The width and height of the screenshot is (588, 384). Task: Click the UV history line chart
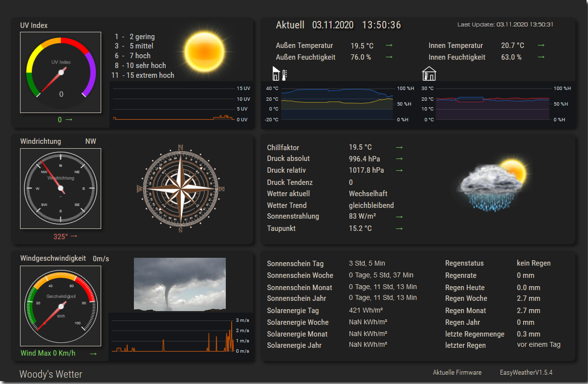pyautogui.click(x=174, y=104)
